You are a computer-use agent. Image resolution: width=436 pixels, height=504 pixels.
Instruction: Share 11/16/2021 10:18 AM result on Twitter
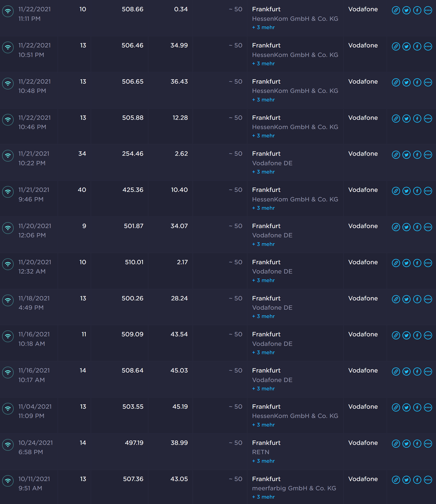click(x=406, y=335)
